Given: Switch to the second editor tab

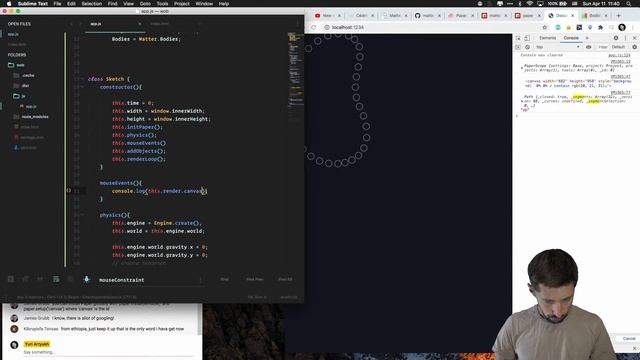Looking at the screenshot, I should pyautogui.click(x=160, y=24).
